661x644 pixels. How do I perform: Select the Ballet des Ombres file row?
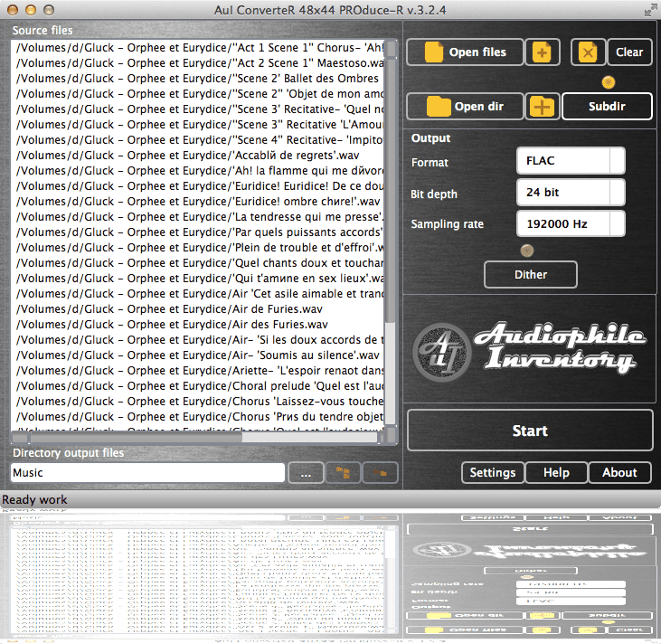click(x=197, y=79)
